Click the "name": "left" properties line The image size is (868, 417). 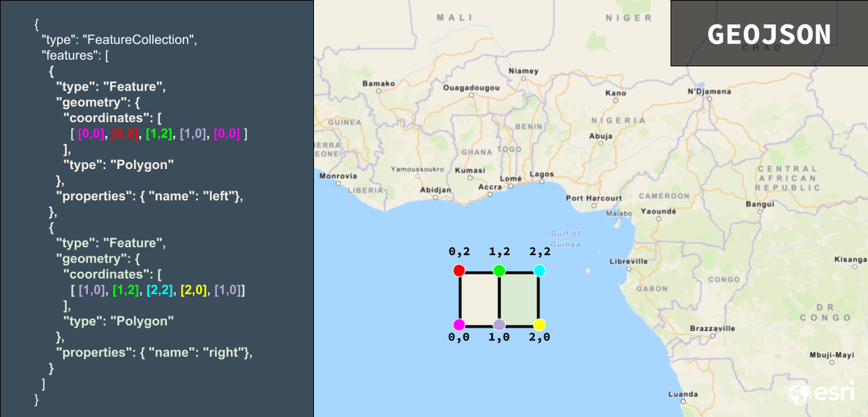point(149,196)
